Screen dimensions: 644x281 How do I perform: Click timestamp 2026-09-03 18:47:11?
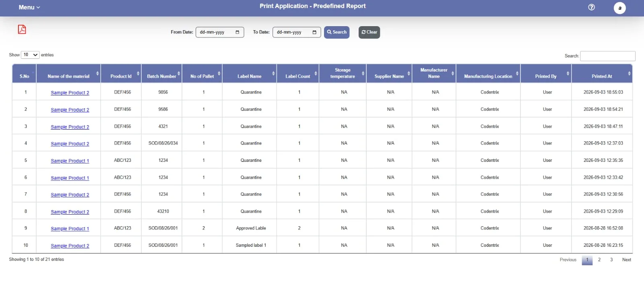[603, 126]
